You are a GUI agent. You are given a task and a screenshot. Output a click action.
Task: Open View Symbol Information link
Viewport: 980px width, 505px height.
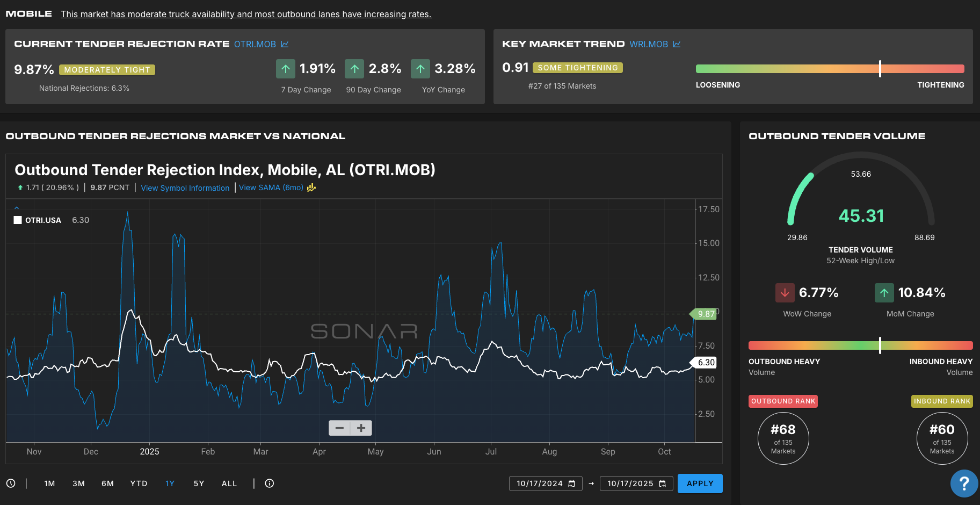click(185, 188)
